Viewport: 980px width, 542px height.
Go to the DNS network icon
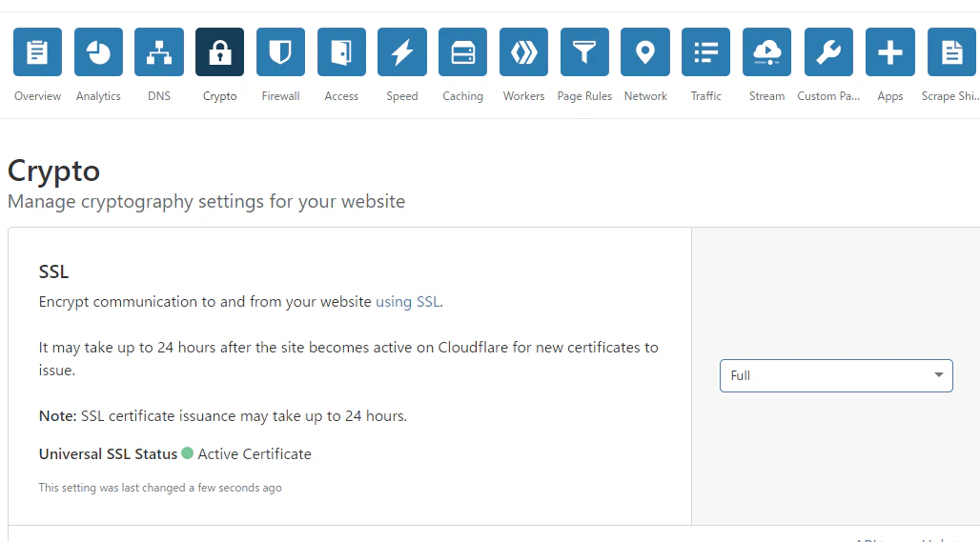pyautogui.click(x=159, y=51)
